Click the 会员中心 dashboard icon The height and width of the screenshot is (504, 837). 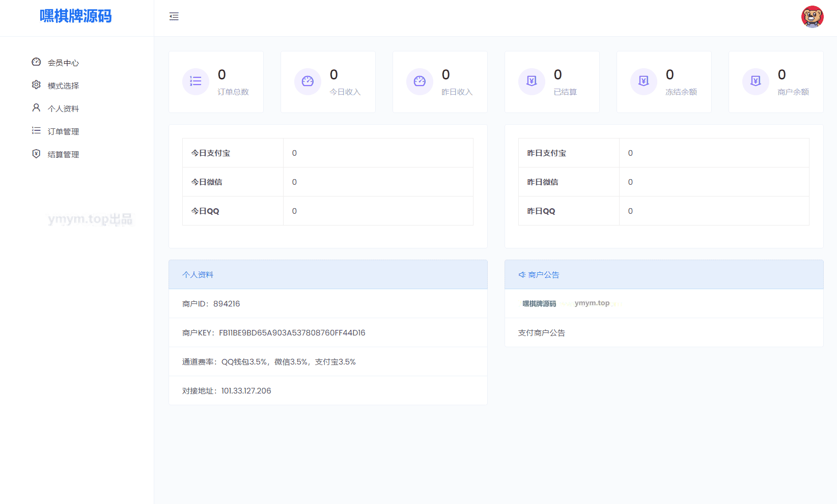(36, 62)
